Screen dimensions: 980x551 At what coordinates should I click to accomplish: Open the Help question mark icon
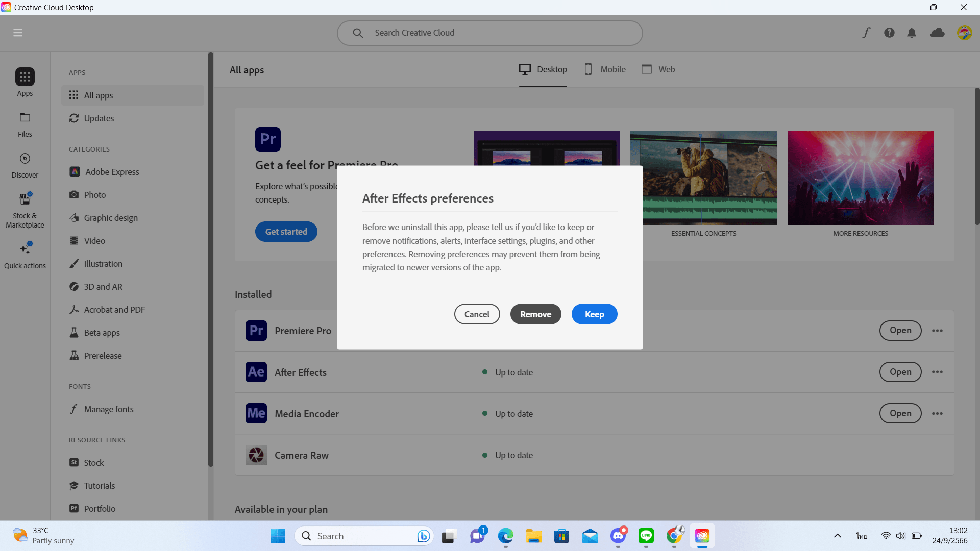click(x=889, y=33)
